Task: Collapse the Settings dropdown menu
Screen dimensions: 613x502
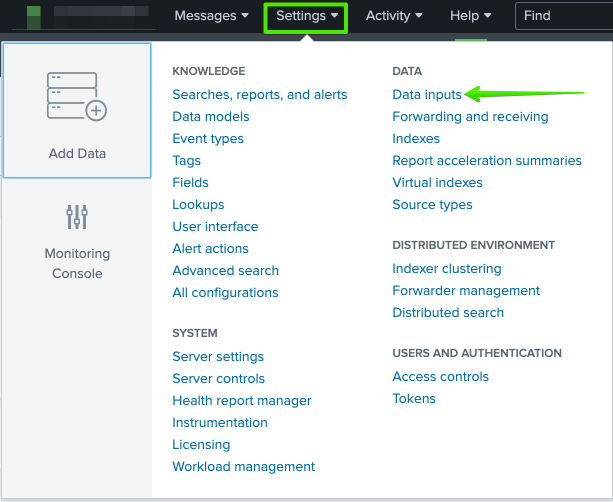Action: coord(306,16)
